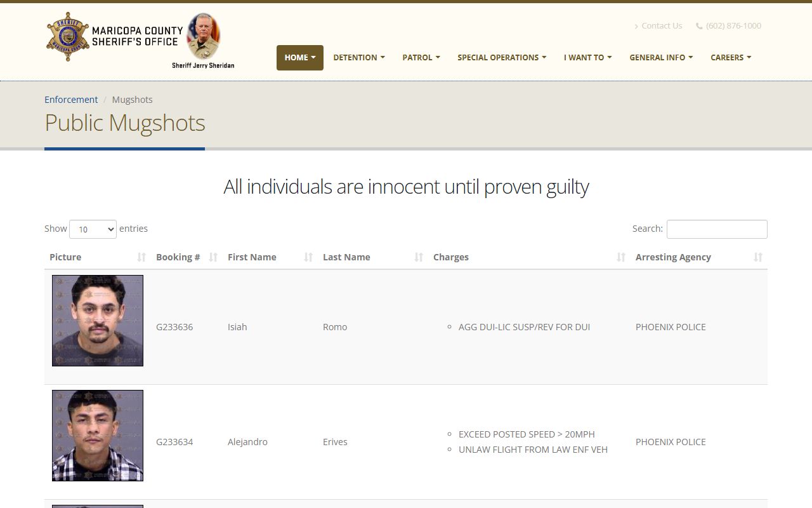Click the Sheriff Jerry Sheridan portrait

(x=204, y=36)
